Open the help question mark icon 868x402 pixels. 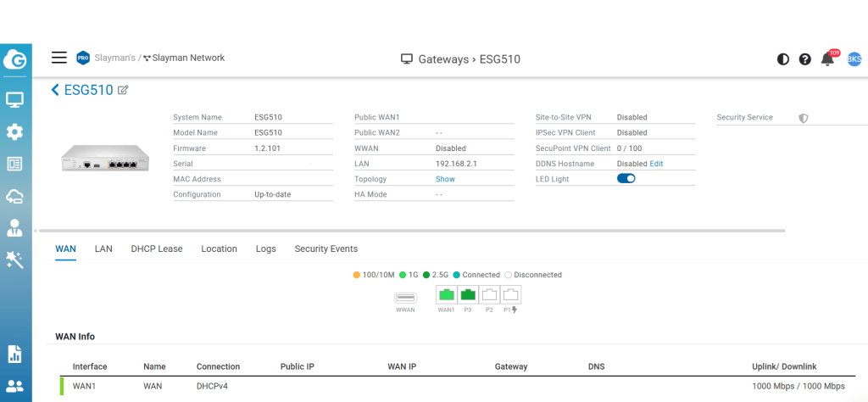click(x=805, y=59)
